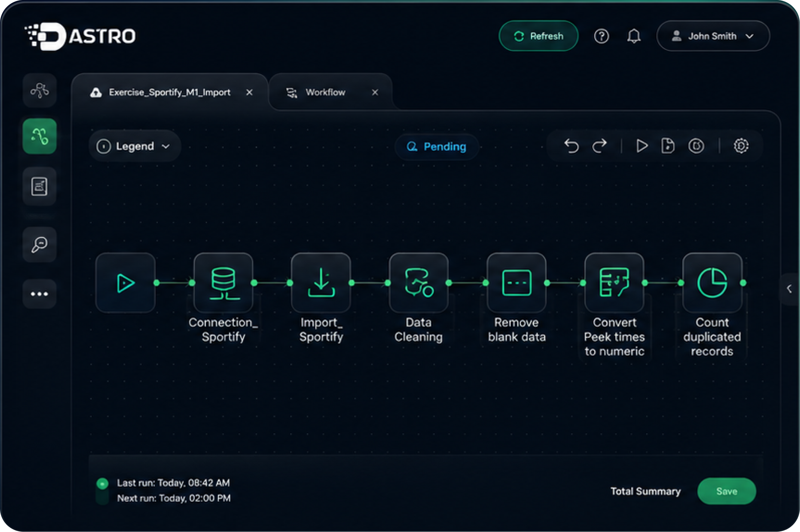This screenshot has height=532, width=800.
Task: Click the Data Cleaning node label
Action: point(419,330)
